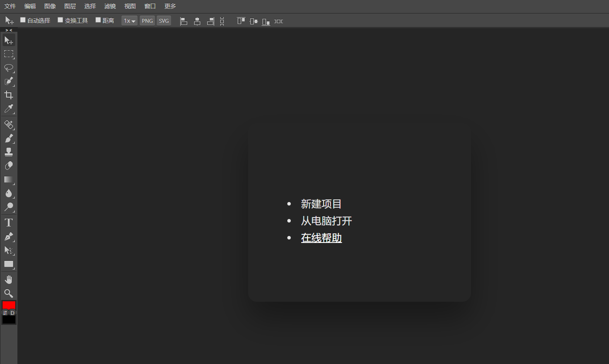The image size is (609, 364).
Task: Click the align vertical centers icon
Action: tap(253, 21)
